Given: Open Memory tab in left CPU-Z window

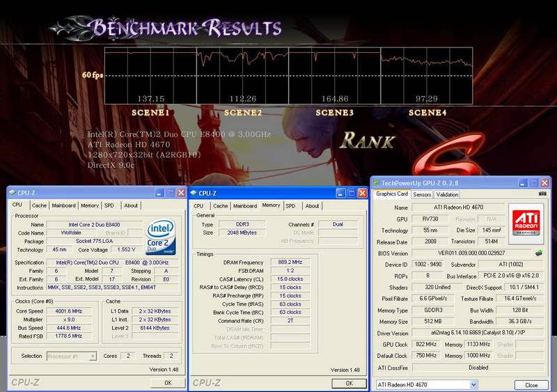Looking at the screenshot, I should [90, 205].
